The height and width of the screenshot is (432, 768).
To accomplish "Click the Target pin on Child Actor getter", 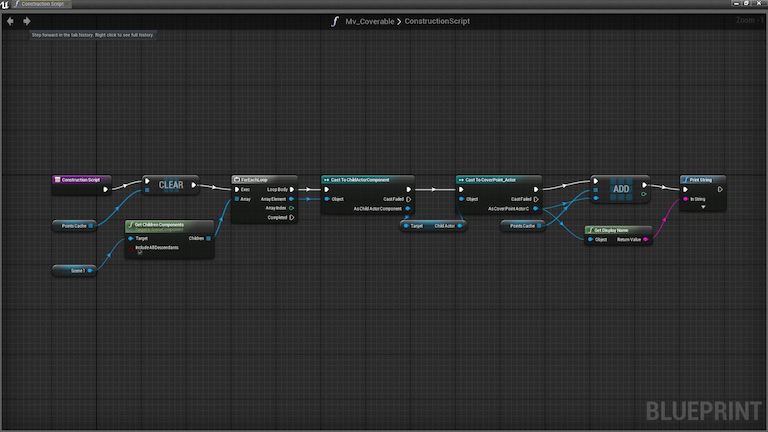I will tap(406, 226).
